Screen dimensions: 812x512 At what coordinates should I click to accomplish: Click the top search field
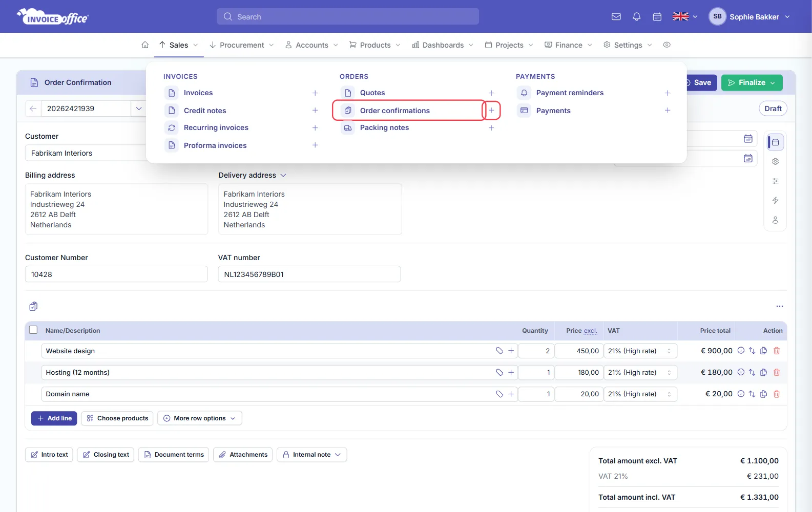[348, 16]
